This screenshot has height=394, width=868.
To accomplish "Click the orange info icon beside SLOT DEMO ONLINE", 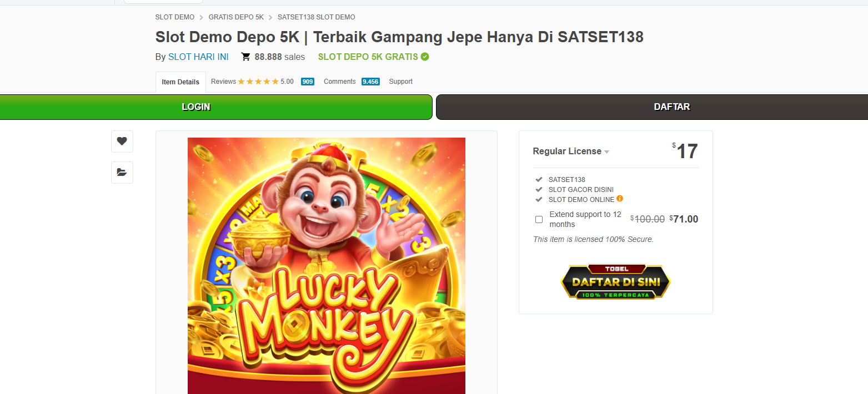I will click(620, 199).
